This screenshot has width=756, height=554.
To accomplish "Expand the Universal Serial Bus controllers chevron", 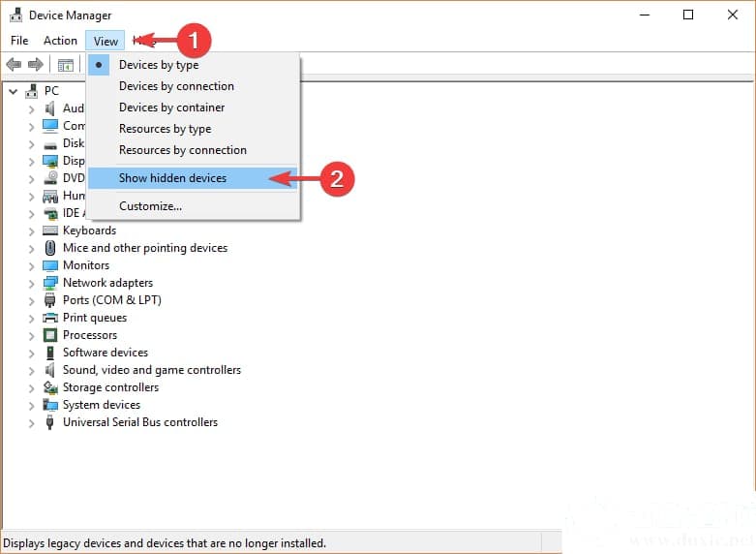I will [x=31, y=423].
